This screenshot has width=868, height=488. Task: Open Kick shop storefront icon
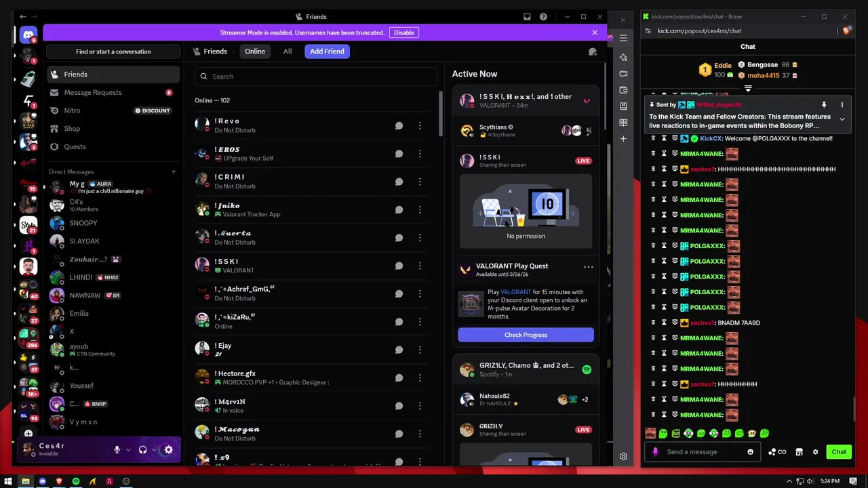(x=799, y=452)
